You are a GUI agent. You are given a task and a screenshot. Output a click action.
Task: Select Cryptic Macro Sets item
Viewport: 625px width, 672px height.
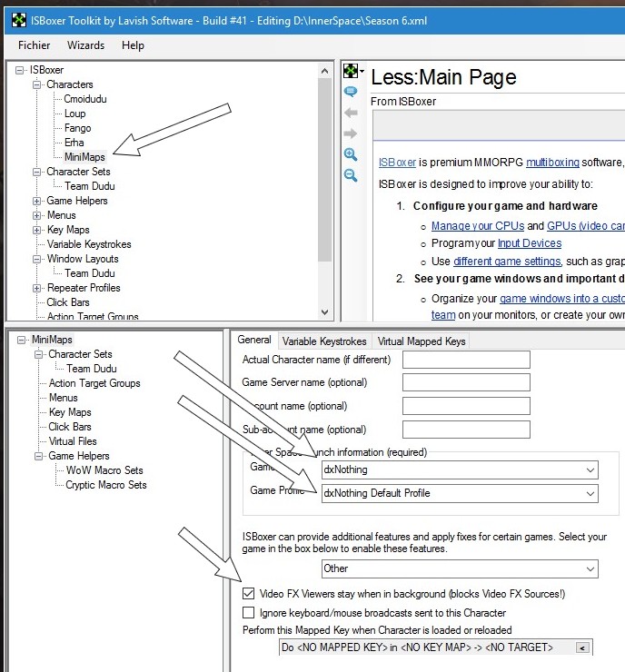point(106,485)
